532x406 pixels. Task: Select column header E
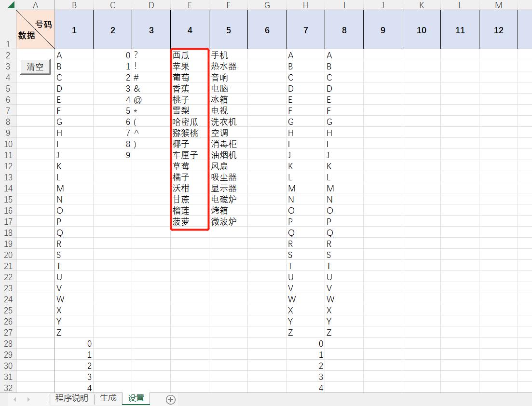point(190,5)
